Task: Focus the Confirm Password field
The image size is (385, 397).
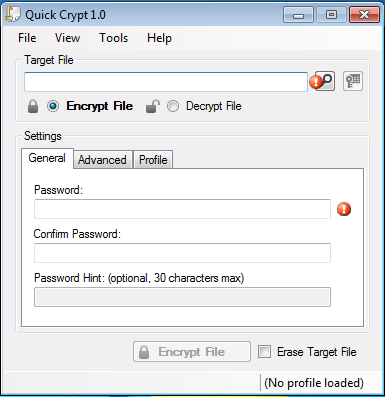Action: 182,253
